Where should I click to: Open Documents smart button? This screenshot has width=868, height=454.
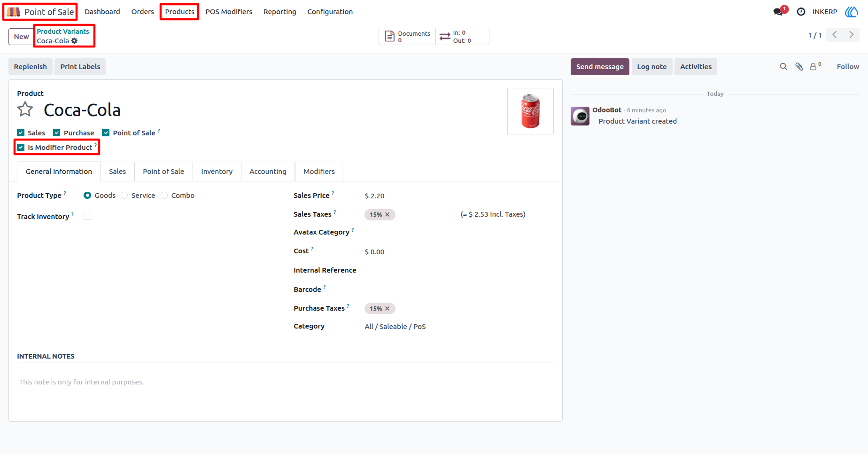407,37
